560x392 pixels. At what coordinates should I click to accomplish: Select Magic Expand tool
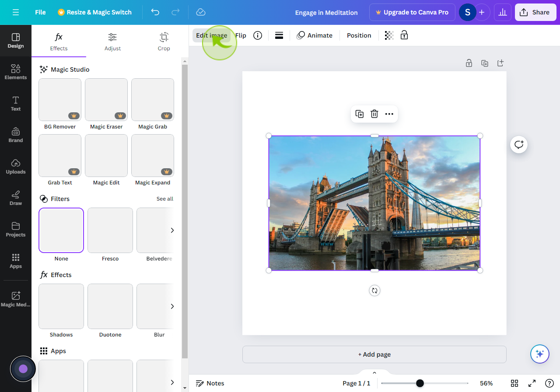153,156
